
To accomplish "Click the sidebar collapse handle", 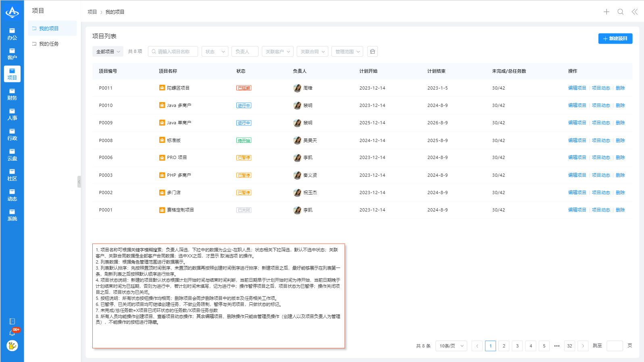I will coord(79,182).
